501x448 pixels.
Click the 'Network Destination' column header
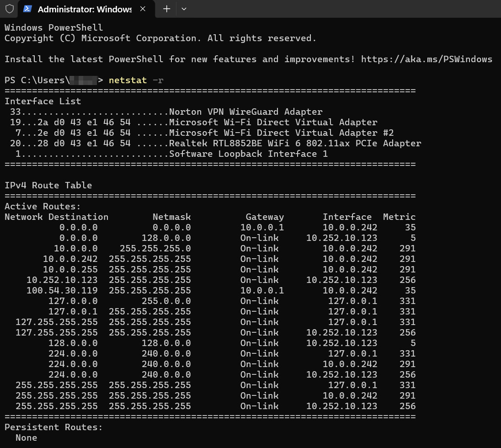pos(57,217)
